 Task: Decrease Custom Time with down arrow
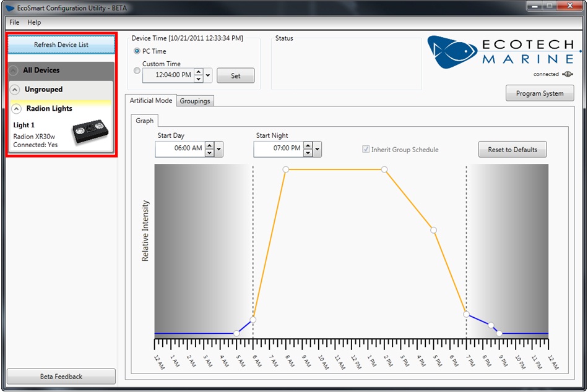click(199, 79)
